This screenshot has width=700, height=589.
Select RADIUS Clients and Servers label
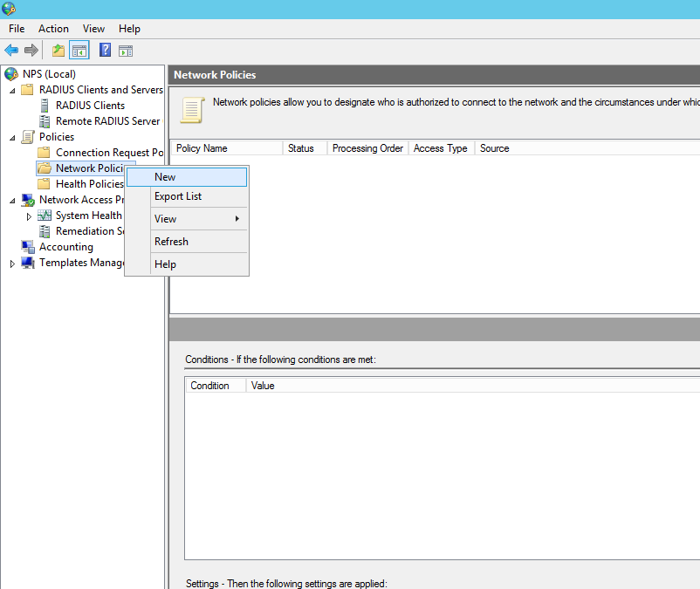click(101, 90)
